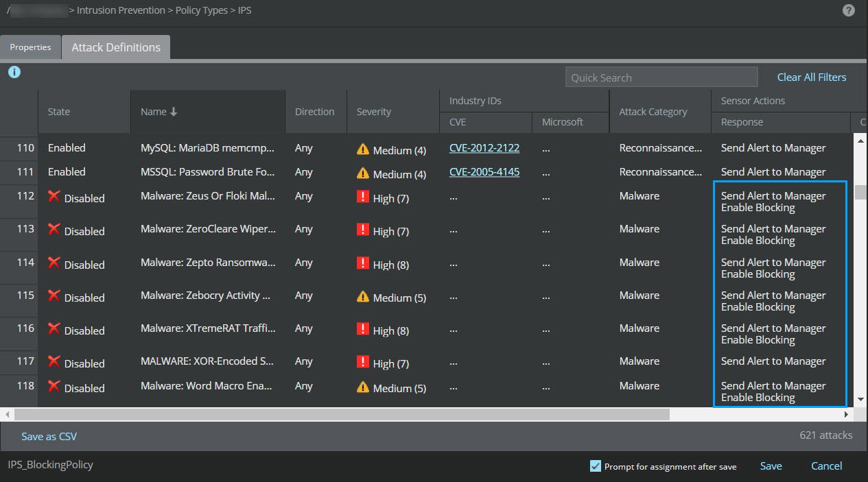
Task: Open the CVE-2005-4145 link
Action: point(484,172)
